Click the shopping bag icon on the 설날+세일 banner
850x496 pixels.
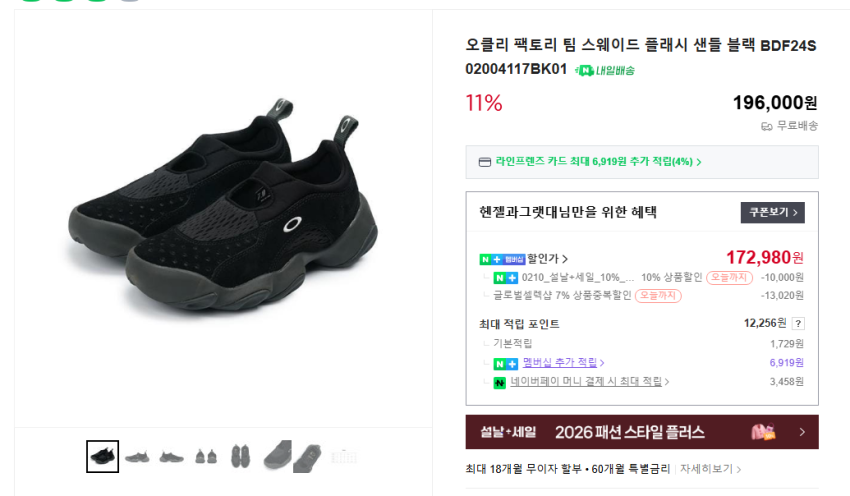click(x=763, y=432)
